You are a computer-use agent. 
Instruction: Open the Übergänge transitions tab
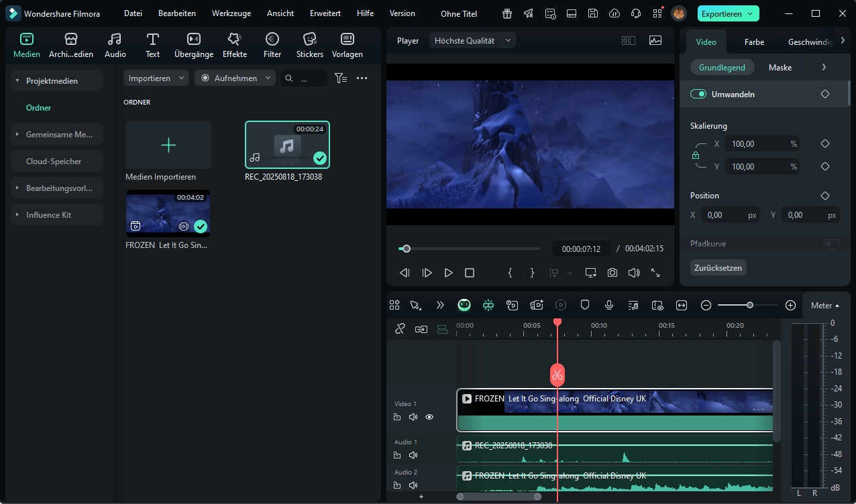point(193,45)
